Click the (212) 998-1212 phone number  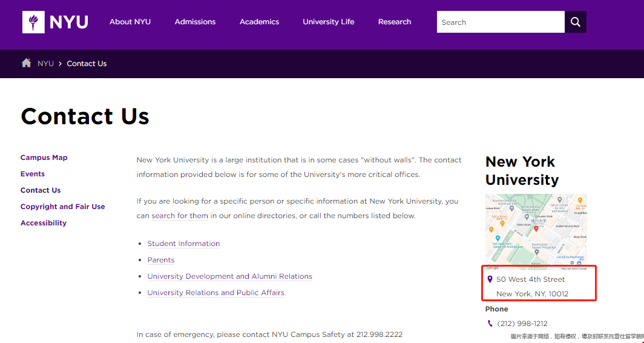(x=522, y=324)
